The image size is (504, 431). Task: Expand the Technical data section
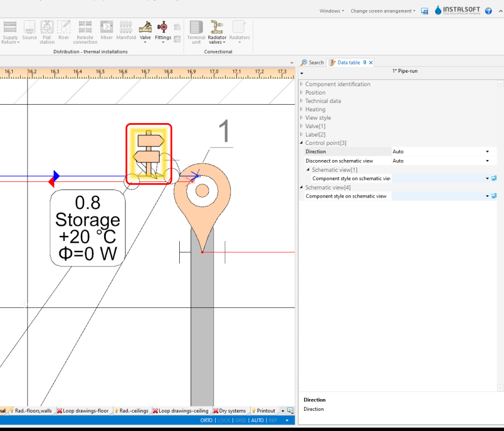[x=301, y=101]
